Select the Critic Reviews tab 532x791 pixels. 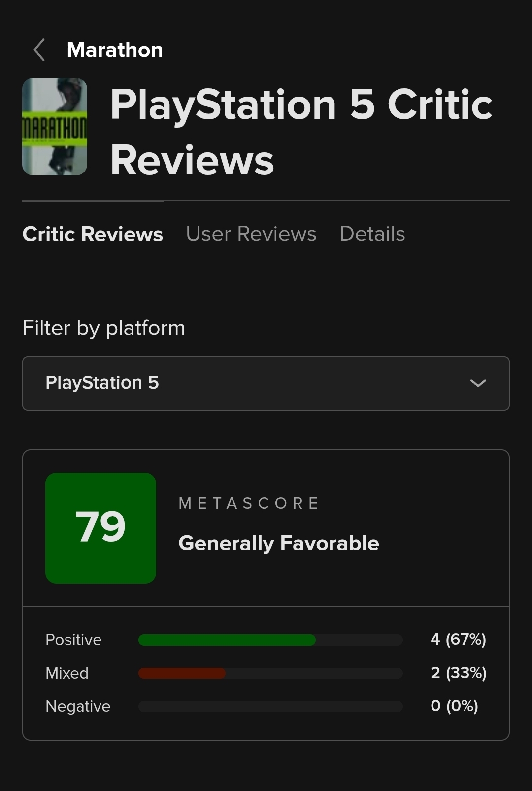pos(93,234)
